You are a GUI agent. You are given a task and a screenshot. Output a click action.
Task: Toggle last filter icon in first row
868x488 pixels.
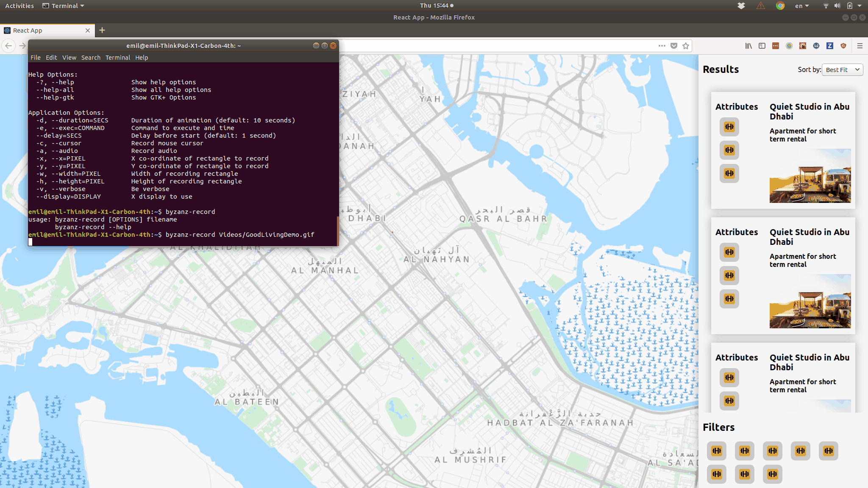pos(829,451)
